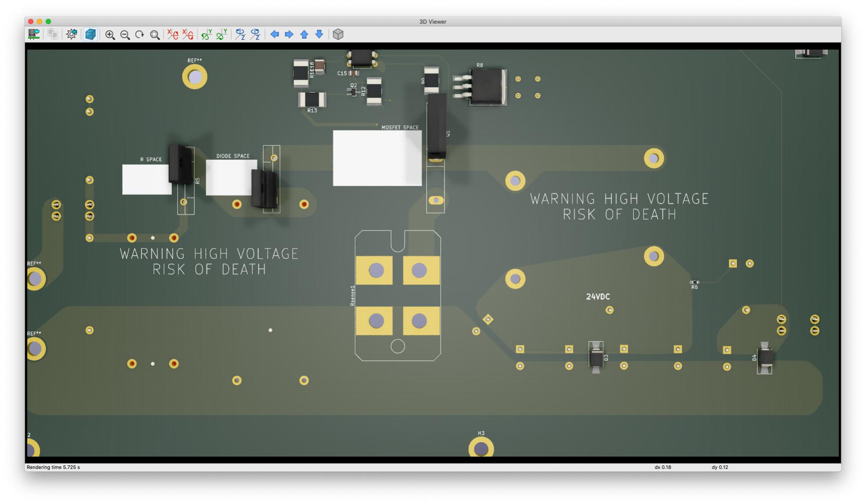This screenshot has height=504, width=866.
Task: Click the 'Rendering time 5.725 s' status text
Action: (53, 467)
